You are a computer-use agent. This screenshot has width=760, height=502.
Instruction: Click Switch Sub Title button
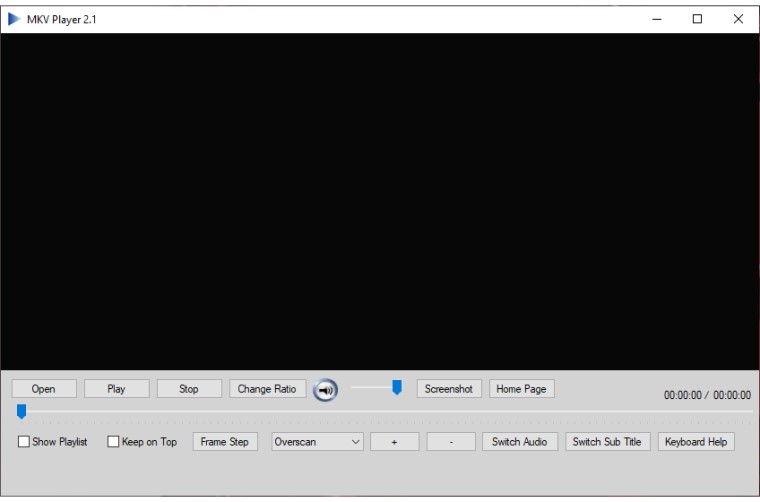[x=607, y=441]
